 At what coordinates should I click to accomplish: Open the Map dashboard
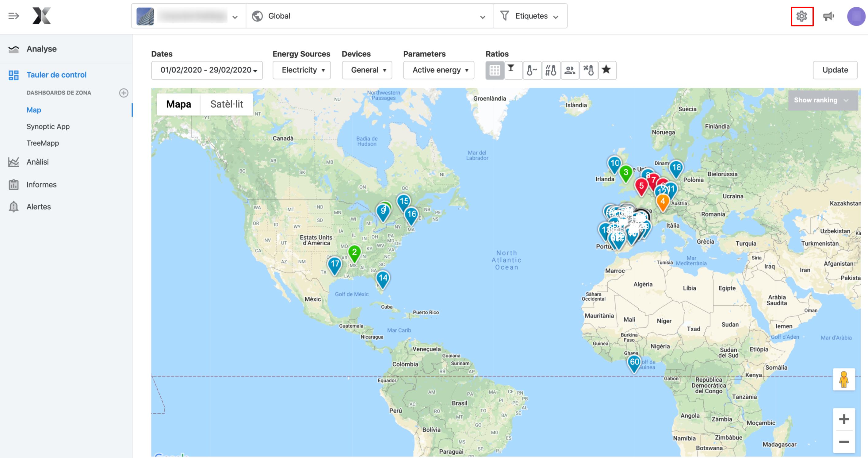[x=34, y=110]
